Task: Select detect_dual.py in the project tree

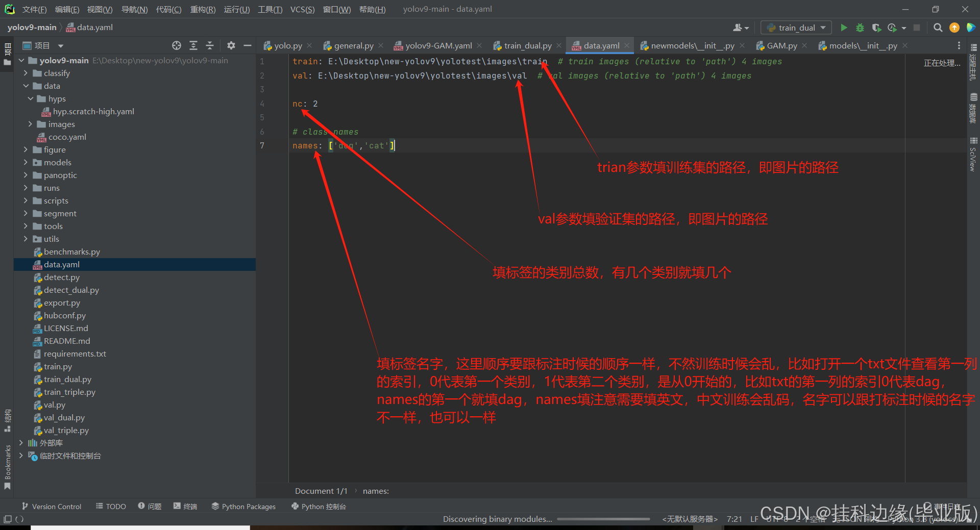Action: 71,290
